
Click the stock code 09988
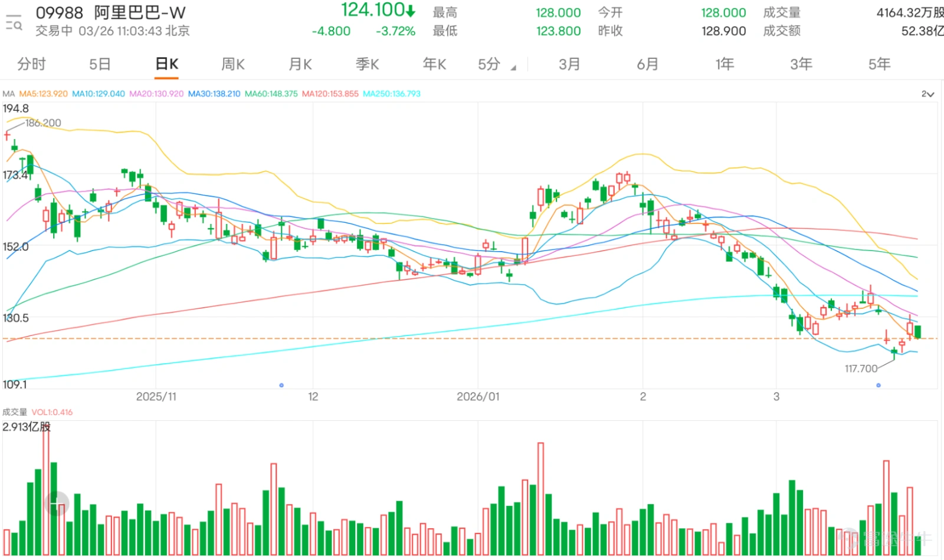60,12
